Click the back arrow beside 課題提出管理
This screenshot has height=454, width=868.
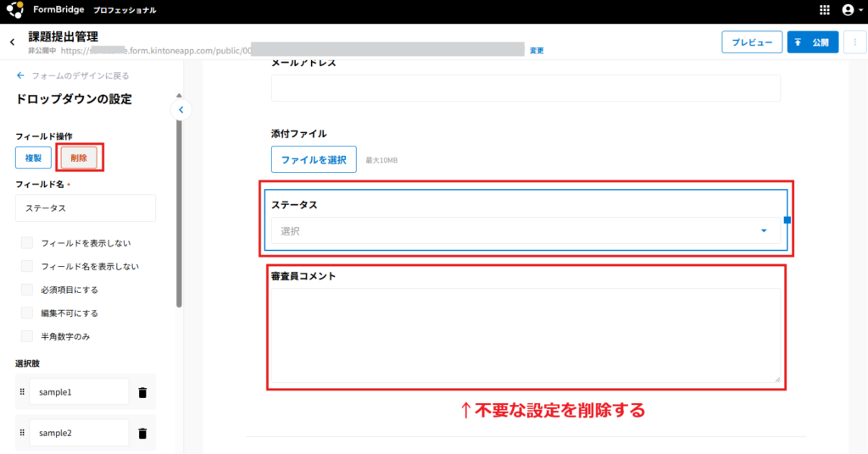(12, 42)
